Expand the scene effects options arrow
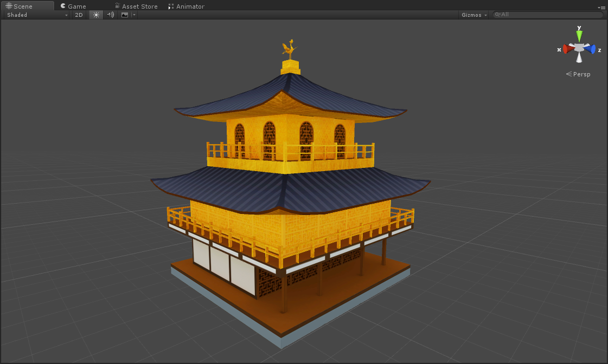 click(134, 15)
